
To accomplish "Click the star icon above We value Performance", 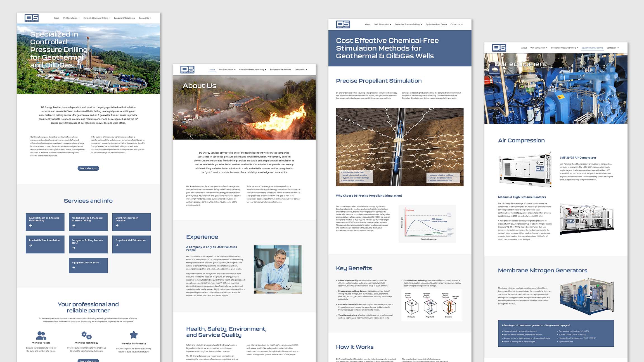I will point(134,335).
